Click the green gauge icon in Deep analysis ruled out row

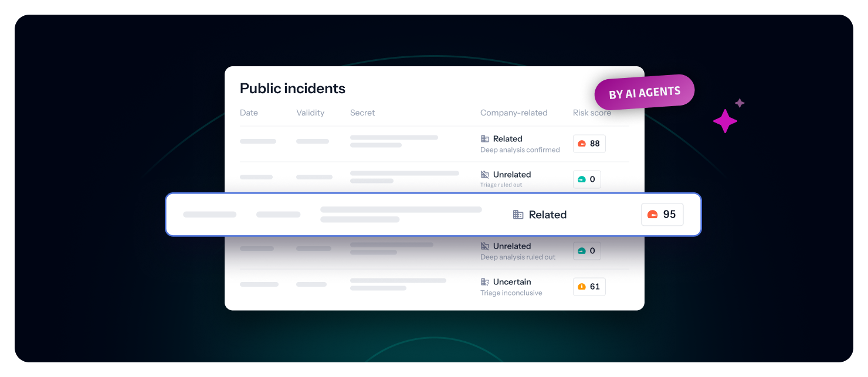[582, 251]
